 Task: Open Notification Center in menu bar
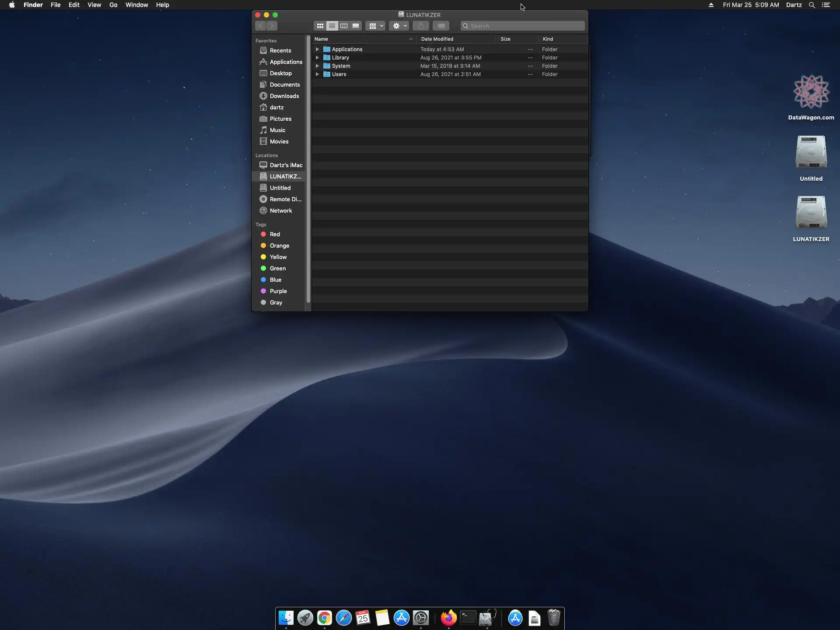826,5
